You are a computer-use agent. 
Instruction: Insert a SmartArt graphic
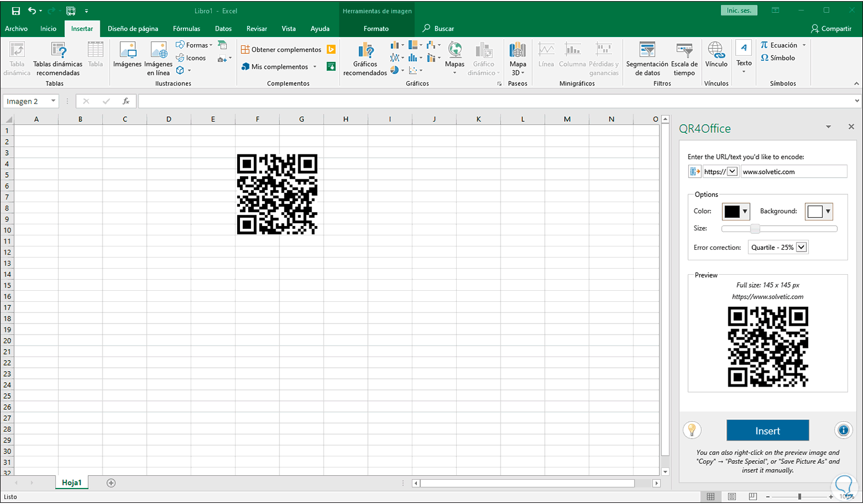point(222,45)
